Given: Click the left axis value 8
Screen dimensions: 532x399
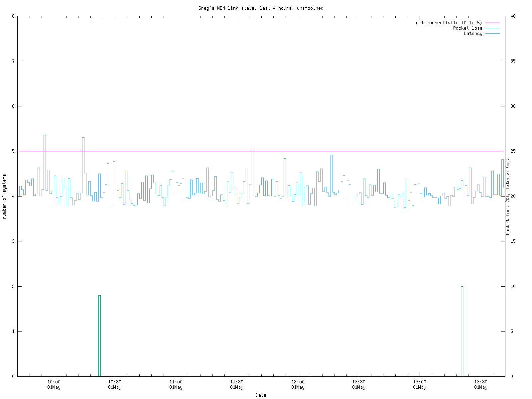Looking at the screenshot, I should pyautogui.click(x=13, y=16).
